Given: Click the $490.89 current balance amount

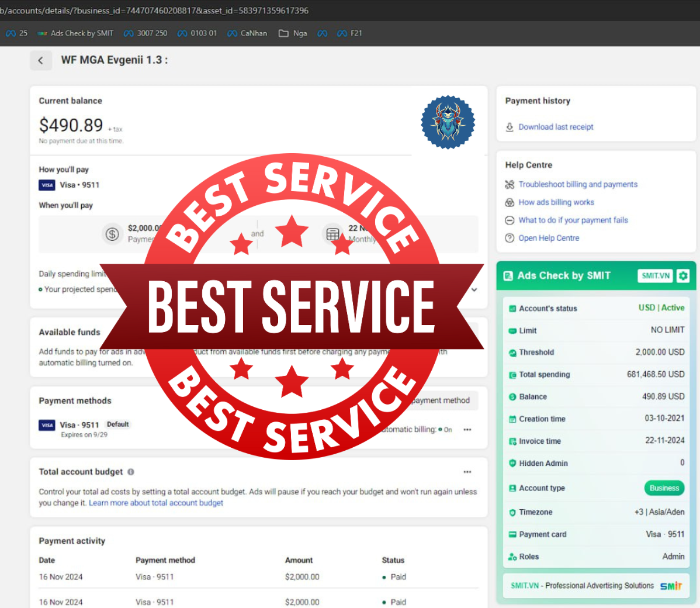Looking at the screenshot, I should pos(71,125).
